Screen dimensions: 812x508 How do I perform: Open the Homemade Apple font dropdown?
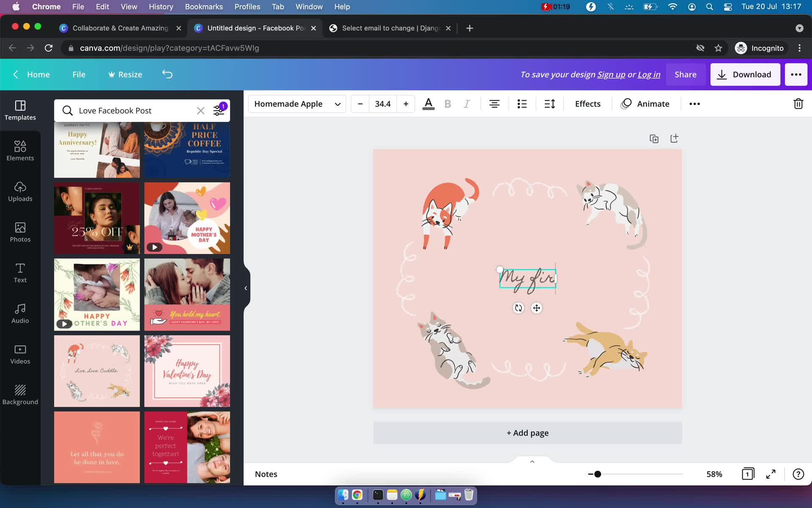tap(297, 104)
